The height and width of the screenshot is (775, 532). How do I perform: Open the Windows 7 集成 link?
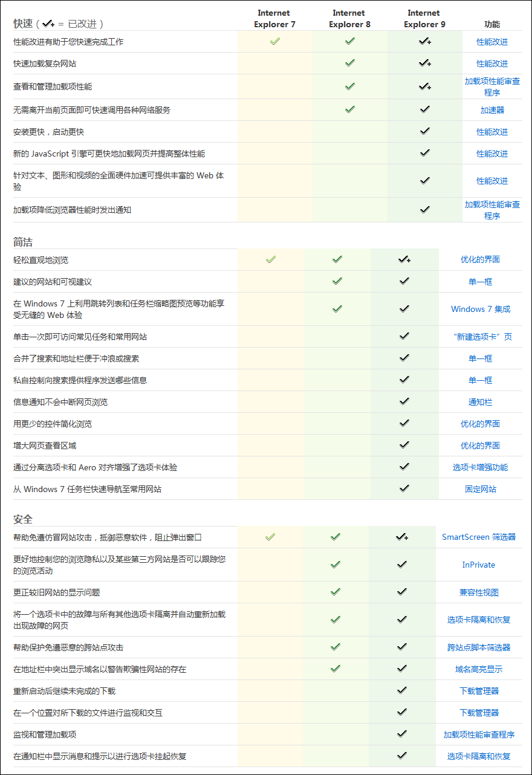click(481, 309)
